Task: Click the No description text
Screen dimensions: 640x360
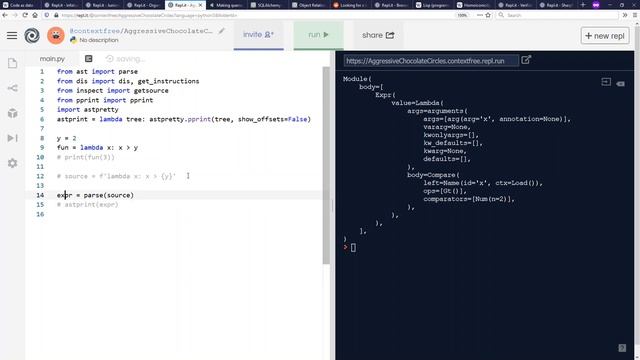Action: point(99,40)
